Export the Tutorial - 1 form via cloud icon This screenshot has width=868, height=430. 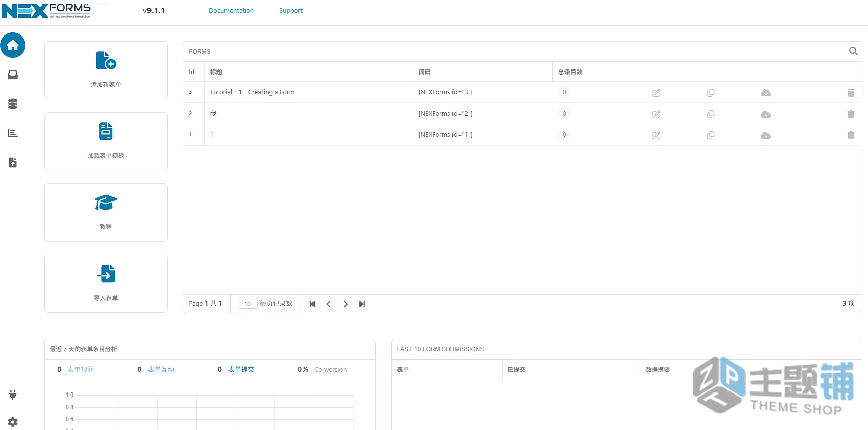pos(766,93)
